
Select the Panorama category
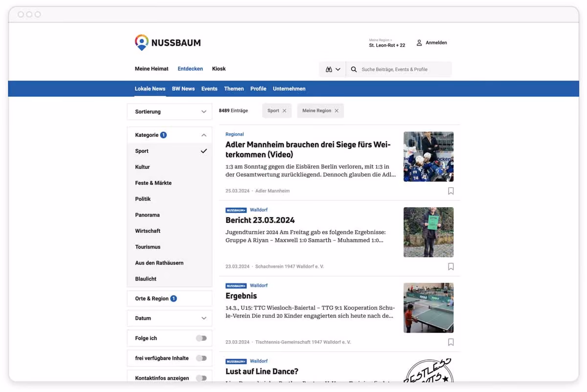pos(169,215)
